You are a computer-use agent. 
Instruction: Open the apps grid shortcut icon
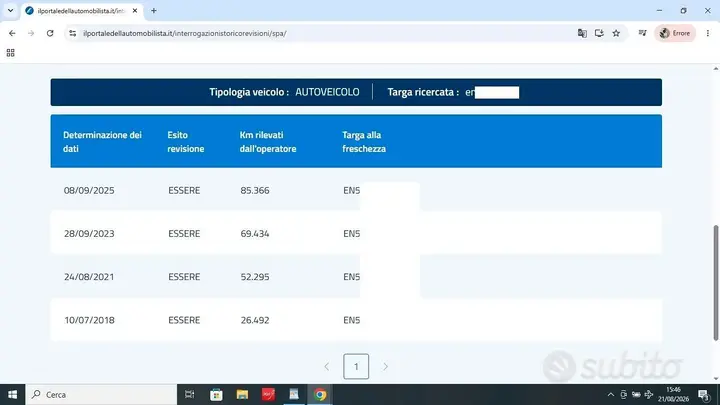(11, 53)
